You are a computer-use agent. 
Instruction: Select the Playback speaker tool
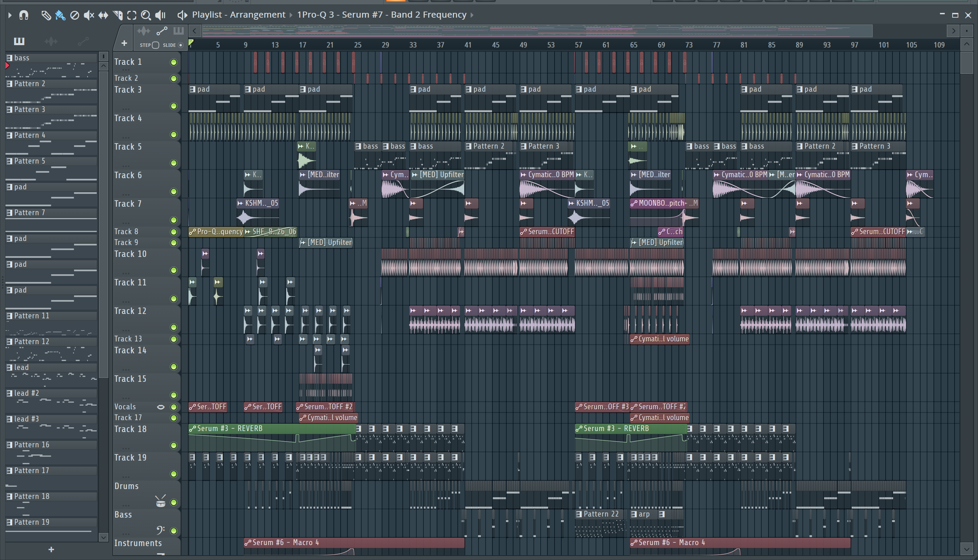pos(160,15)
